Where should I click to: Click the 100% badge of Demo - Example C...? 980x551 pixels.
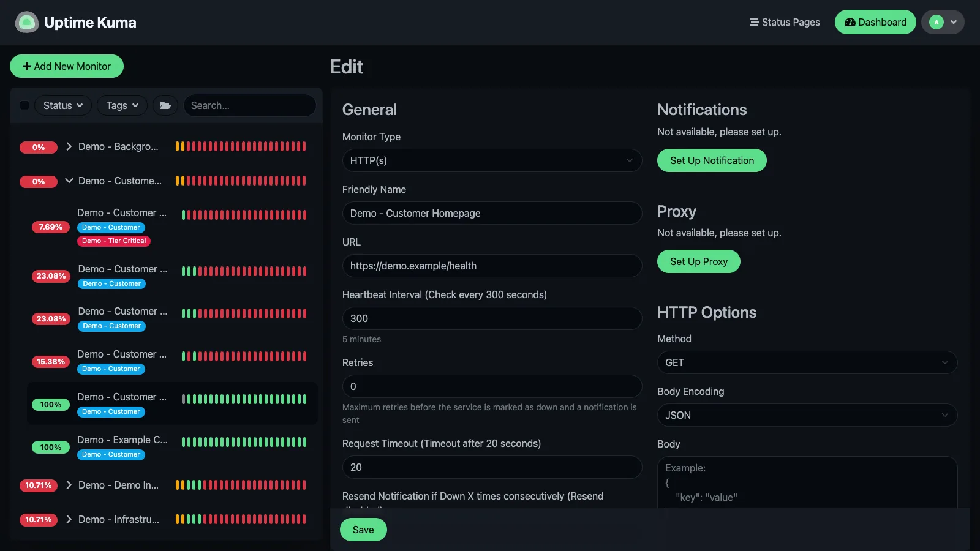51,448
